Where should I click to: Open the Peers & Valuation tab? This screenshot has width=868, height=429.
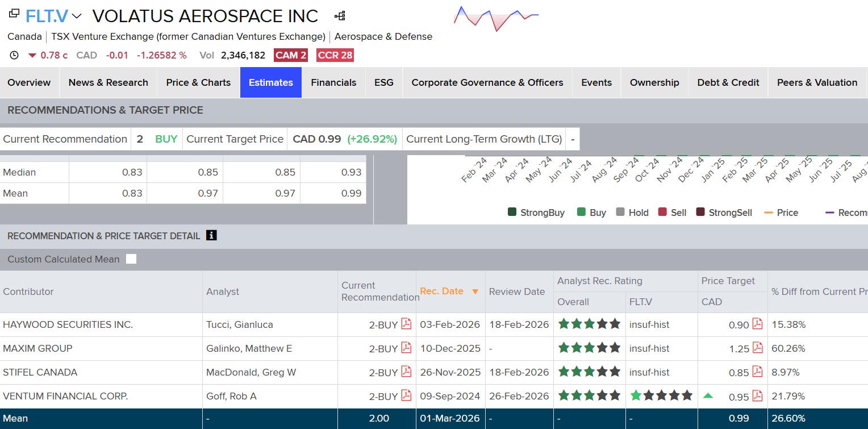click(817, 82)
